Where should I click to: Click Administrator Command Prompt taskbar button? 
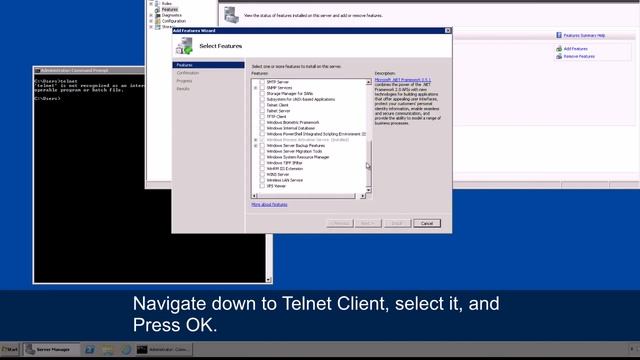[163, 350]
